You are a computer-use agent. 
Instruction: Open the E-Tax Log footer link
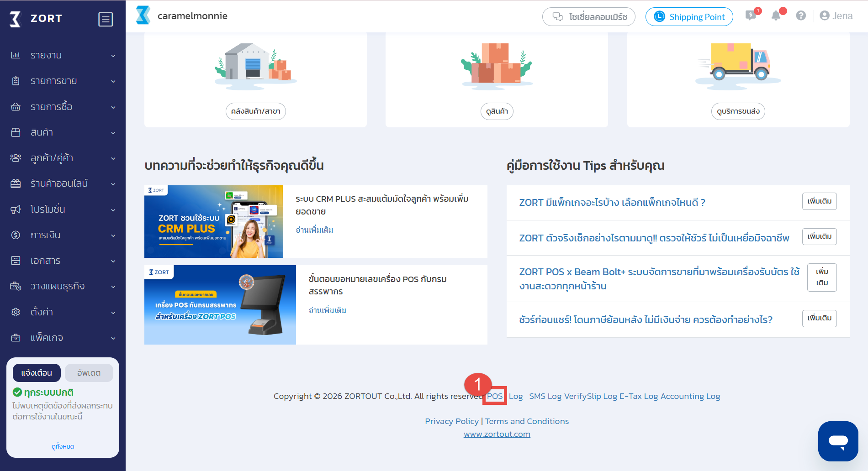[x=639, y=396]
